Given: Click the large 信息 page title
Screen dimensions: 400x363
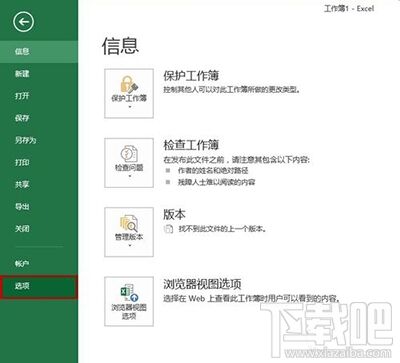Looking at the screenshot, I should 120,46.
